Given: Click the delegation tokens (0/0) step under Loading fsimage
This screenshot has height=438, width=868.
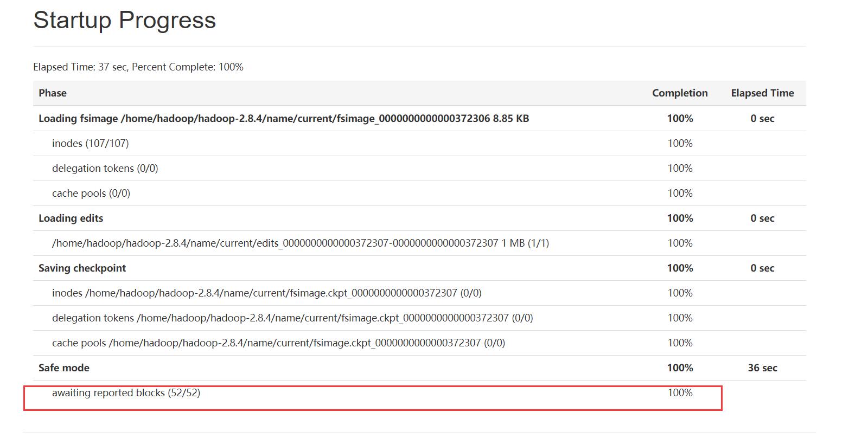Looking at the screenshot, I should click(105, 169).
